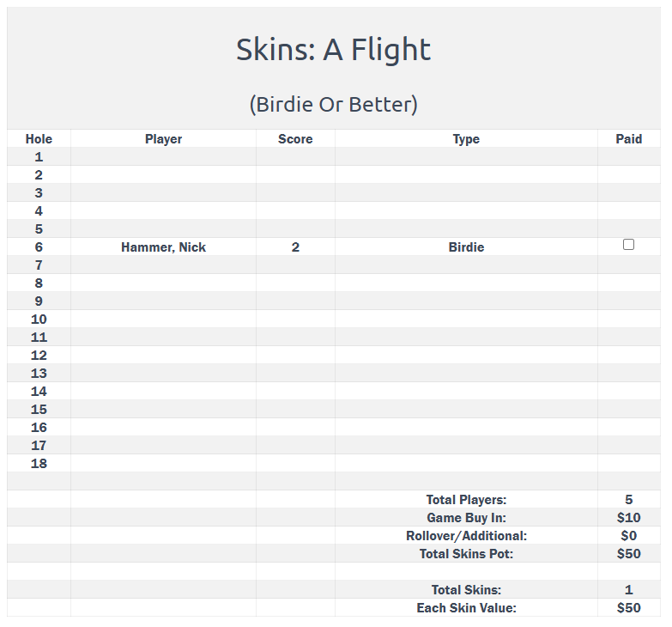The image size is (672, 627).
Task: Check the Paid box for hole 6
Action: [x=628, y=245]
